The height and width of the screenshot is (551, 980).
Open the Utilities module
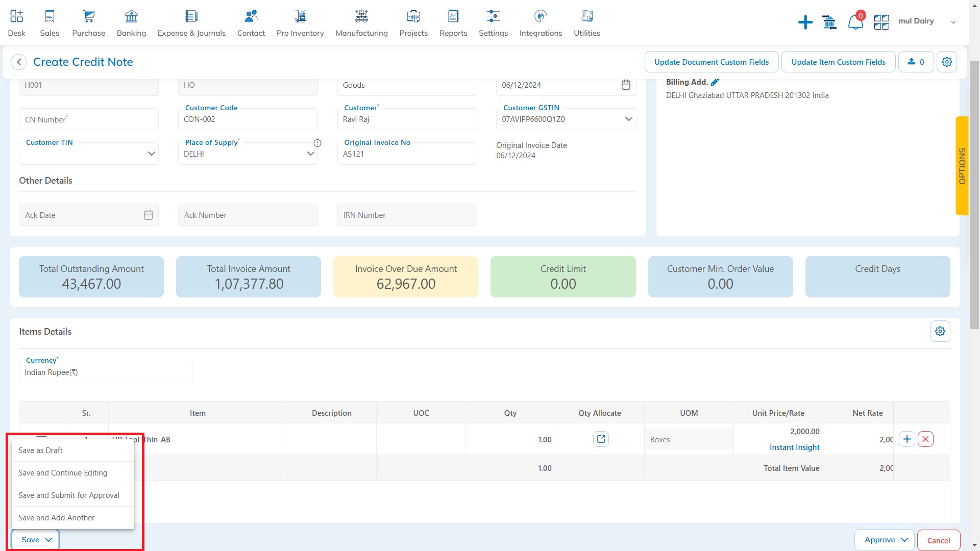pyautogui.click(x=587, y=22)
